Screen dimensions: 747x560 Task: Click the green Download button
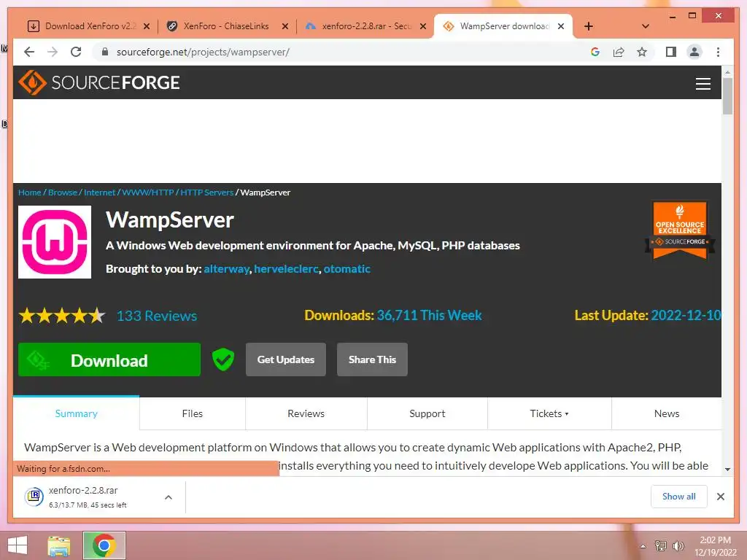109,359
